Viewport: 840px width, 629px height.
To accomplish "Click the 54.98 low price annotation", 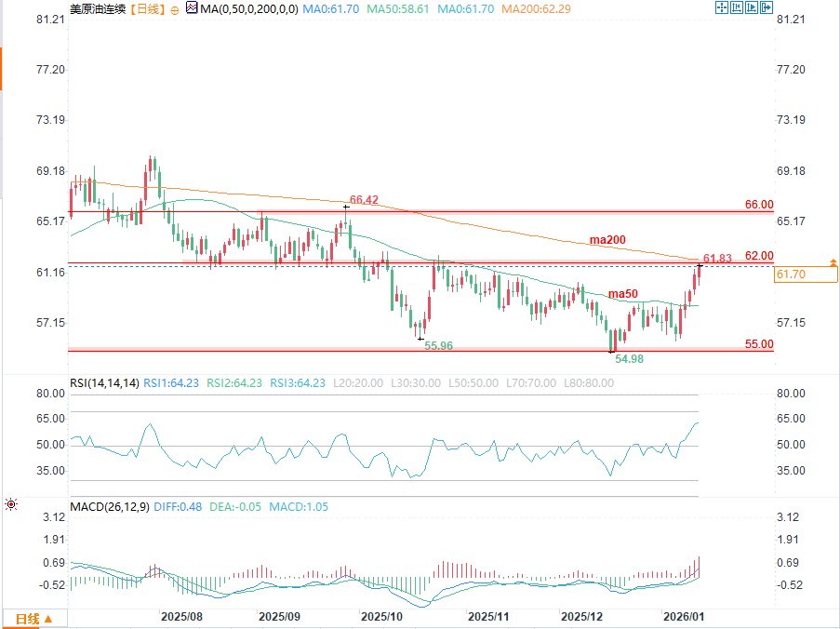I will [x=629, y=359].
